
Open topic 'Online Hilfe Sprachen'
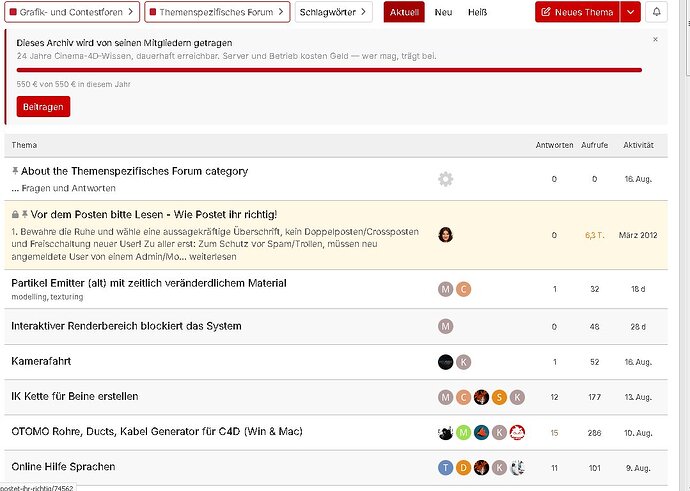point(63,466)
